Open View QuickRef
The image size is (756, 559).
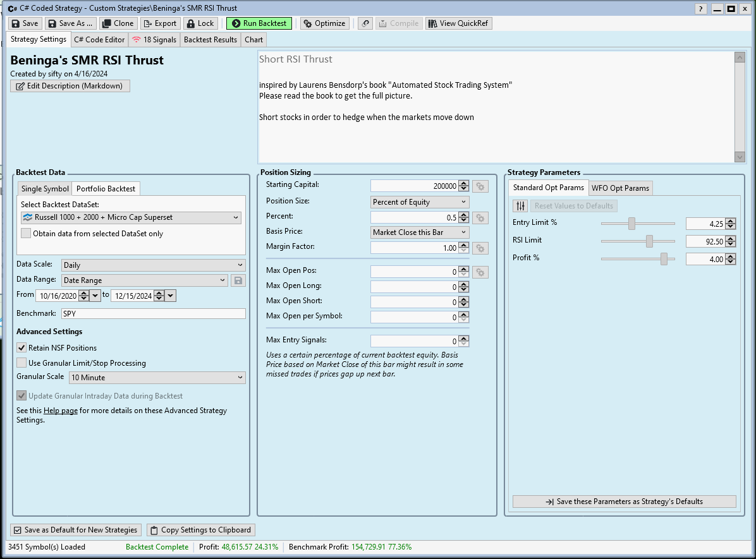[x=458, y=23]
